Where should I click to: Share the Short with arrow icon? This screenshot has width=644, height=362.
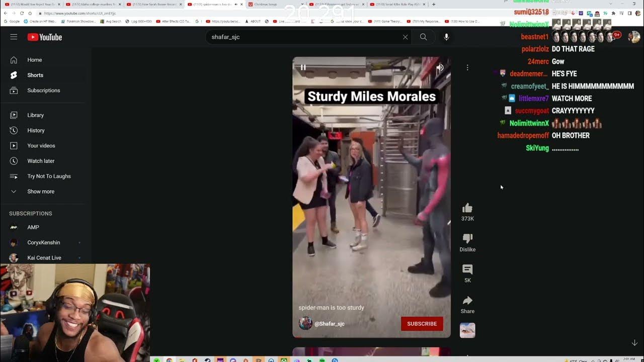[467, 301]
